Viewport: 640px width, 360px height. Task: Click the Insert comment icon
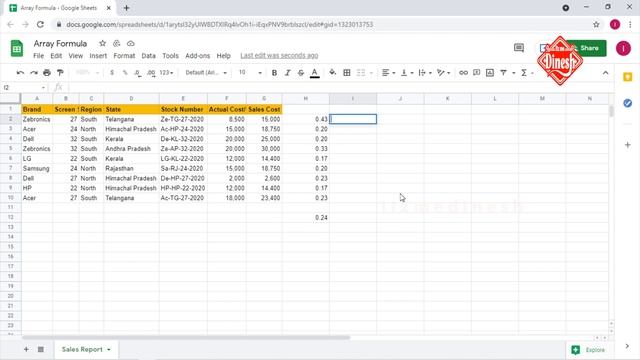pyautogui.click(x=476, y=73)
